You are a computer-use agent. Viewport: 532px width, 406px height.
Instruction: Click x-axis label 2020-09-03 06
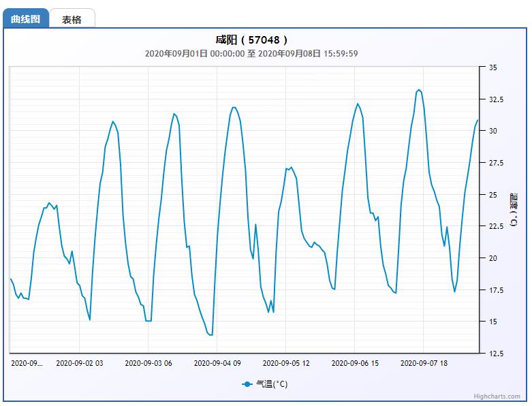[x=148, y=363]
